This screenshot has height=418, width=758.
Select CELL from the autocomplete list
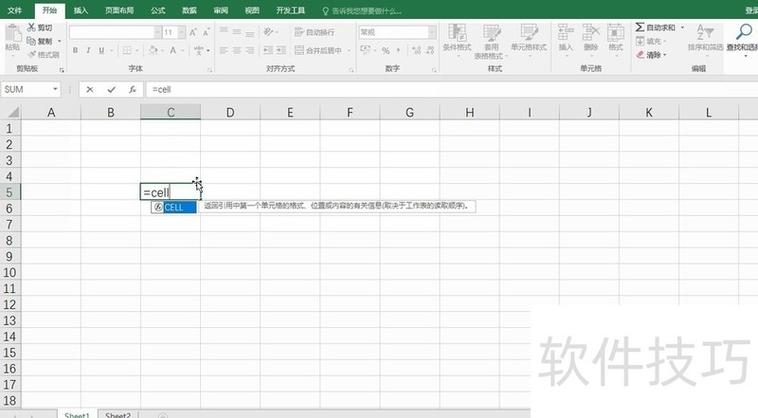174,207
